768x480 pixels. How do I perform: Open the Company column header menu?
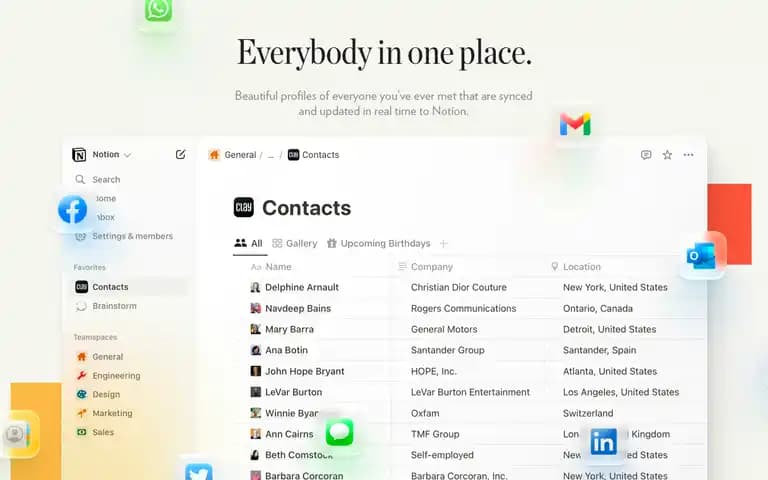(425, 267)
